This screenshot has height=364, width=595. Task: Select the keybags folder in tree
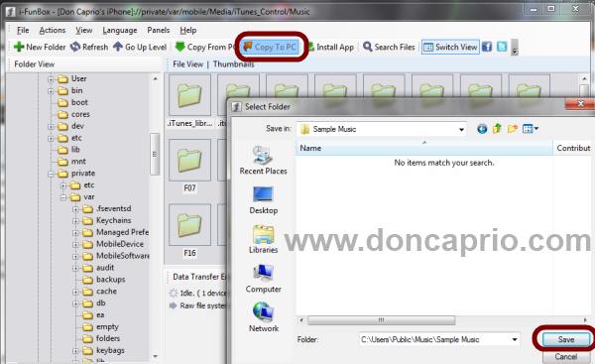pyautogui.click(x=110, y=350)
